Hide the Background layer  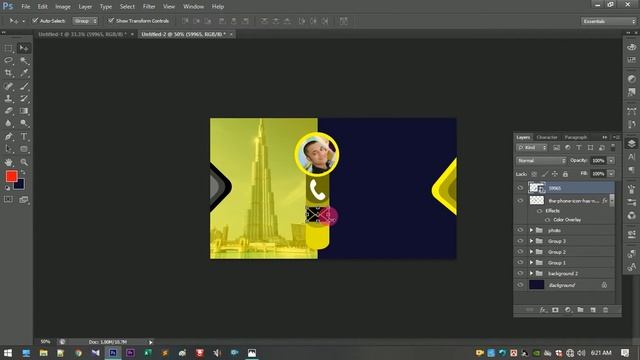pos(520,285)
